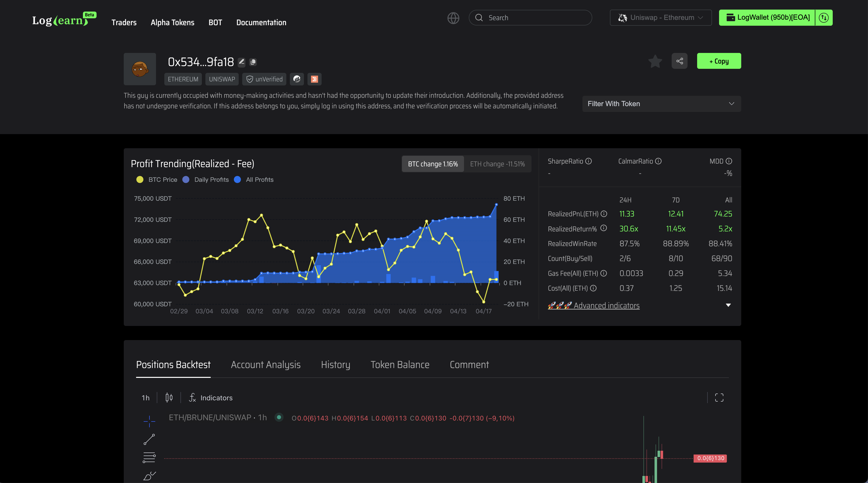Select the Fibonacci retracement tool

coord(149,457)
